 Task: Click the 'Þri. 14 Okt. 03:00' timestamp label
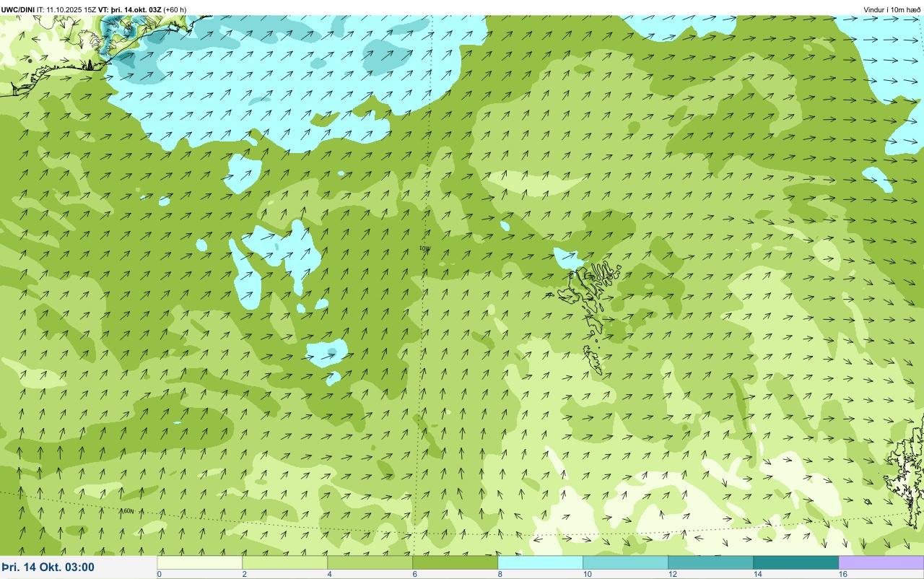point(48,567)
